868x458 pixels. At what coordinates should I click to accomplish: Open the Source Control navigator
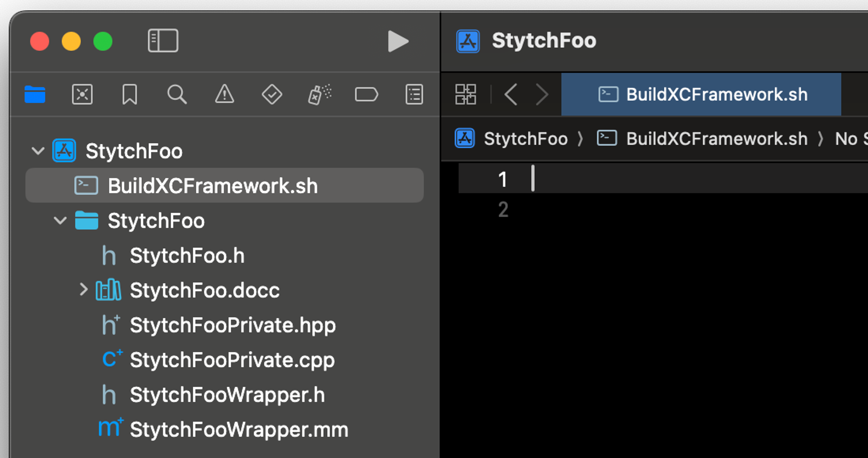pyautogui.click(x=82, y=95)
